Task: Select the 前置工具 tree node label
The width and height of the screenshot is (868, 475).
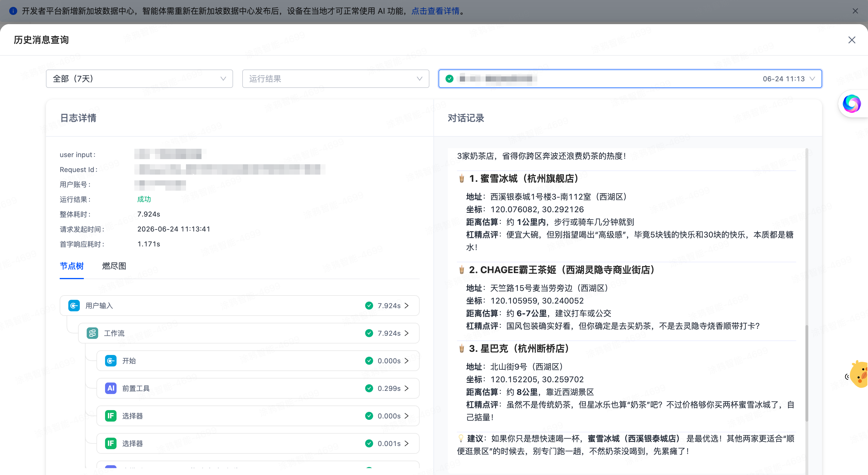Action: 136,388
